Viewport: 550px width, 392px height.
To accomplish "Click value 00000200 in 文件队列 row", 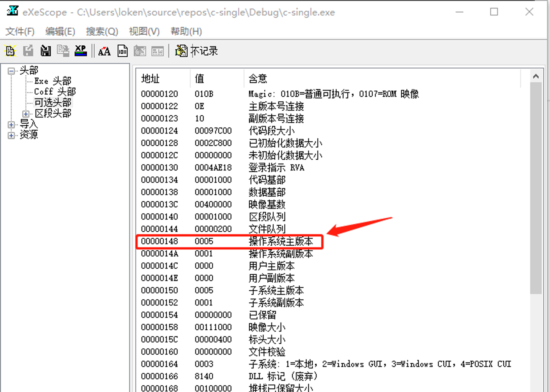I will click(x=213, y=229).
